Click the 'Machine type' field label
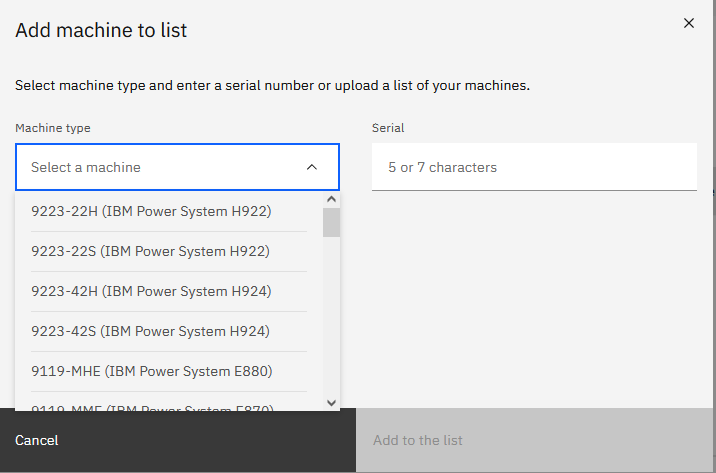This screenshot has width=716, height=473. tap(53, 128)
